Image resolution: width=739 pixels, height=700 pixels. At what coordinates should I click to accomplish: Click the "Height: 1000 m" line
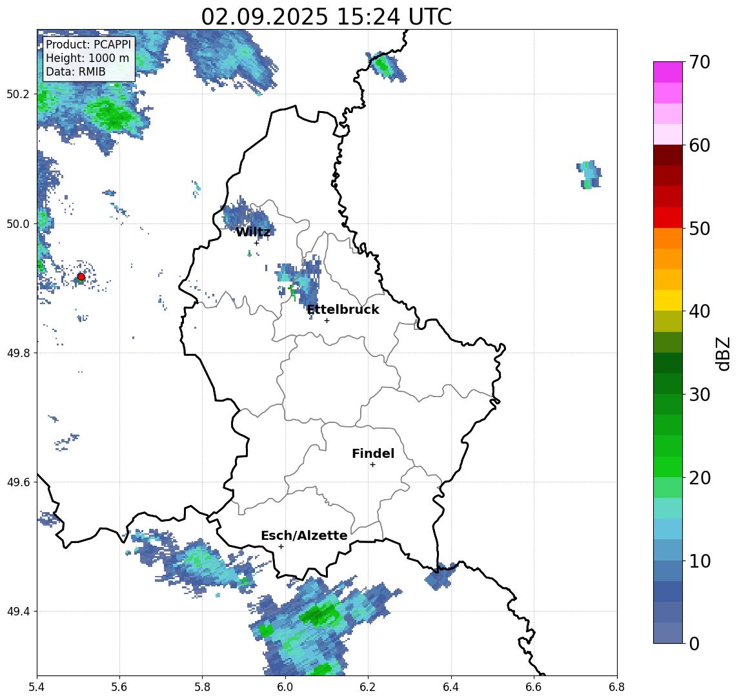coord(87,58)
